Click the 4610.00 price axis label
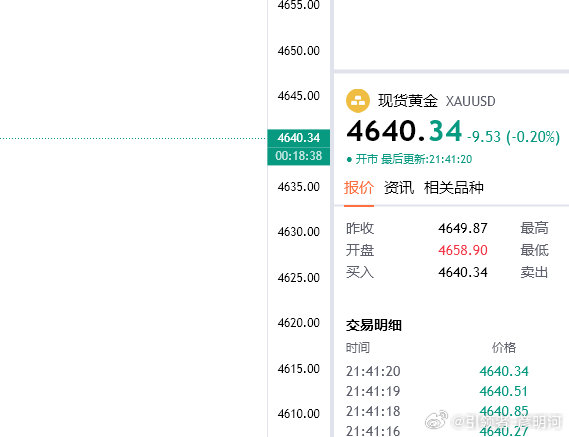 299,414
